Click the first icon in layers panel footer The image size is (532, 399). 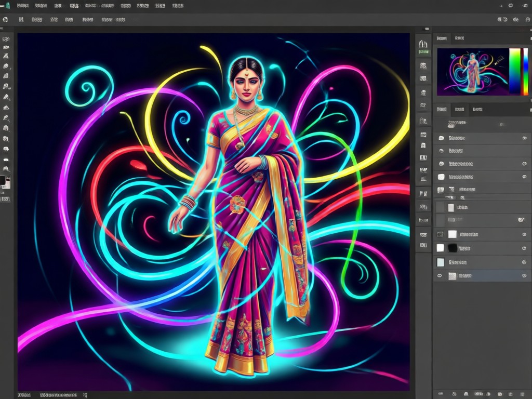(x=440, y=394)
